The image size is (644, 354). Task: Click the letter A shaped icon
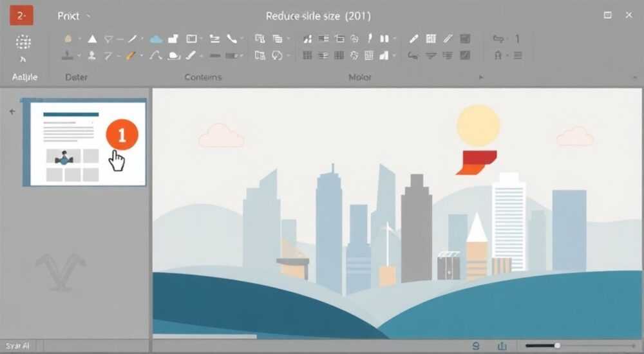498,55
